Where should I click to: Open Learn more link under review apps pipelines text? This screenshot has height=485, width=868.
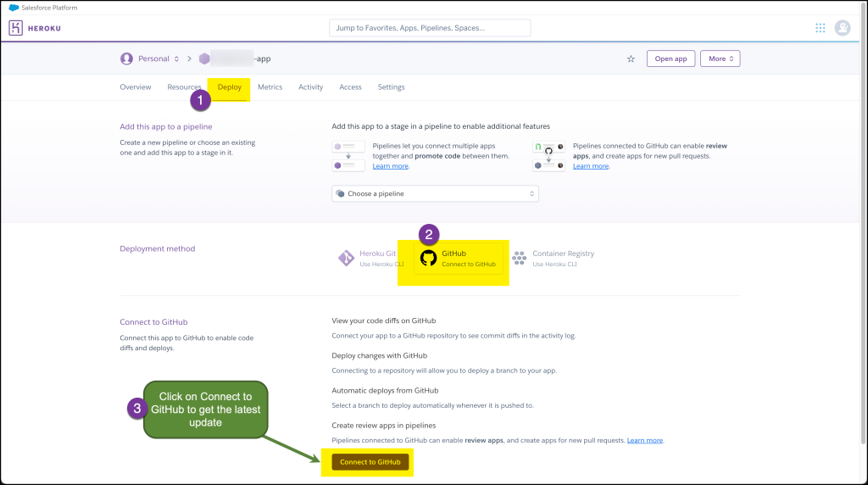click(x=591, y=166)
